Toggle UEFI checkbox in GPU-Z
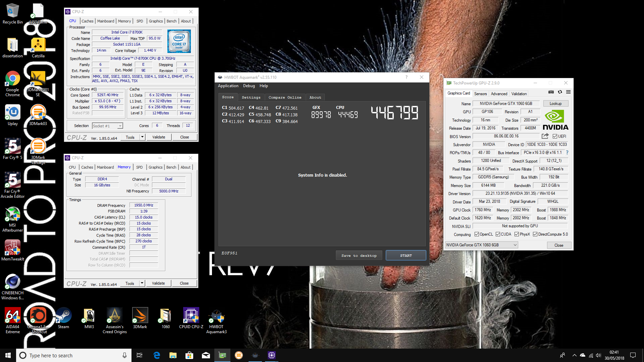This screenshot has height=362, width=644. [555, 136]
